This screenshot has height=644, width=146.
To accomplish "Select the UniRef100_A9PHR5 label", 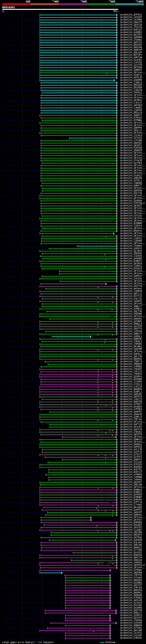I will tap(131, 37).
